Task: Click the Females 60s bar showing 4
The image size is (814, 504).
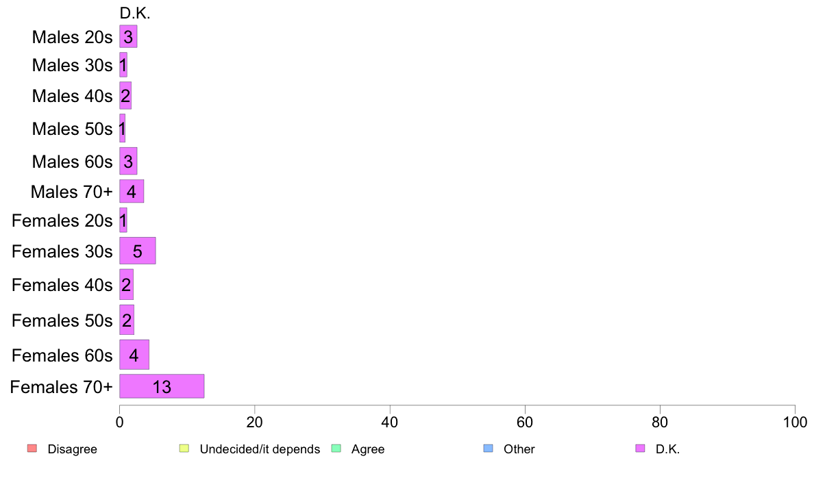Action: click(x=134, y=355)
